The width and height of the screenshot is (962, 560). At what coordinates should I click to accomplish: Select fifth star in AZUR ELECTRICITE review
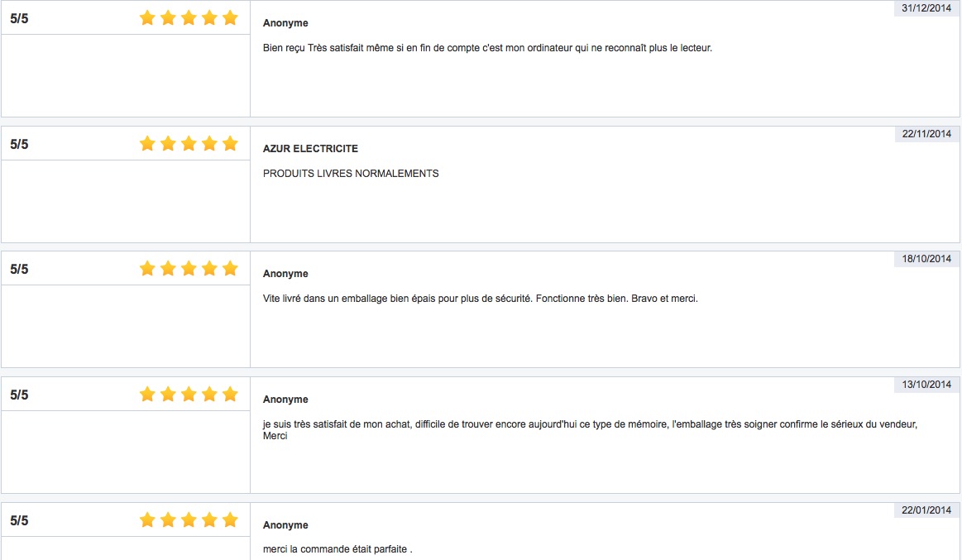coord(230,144)
